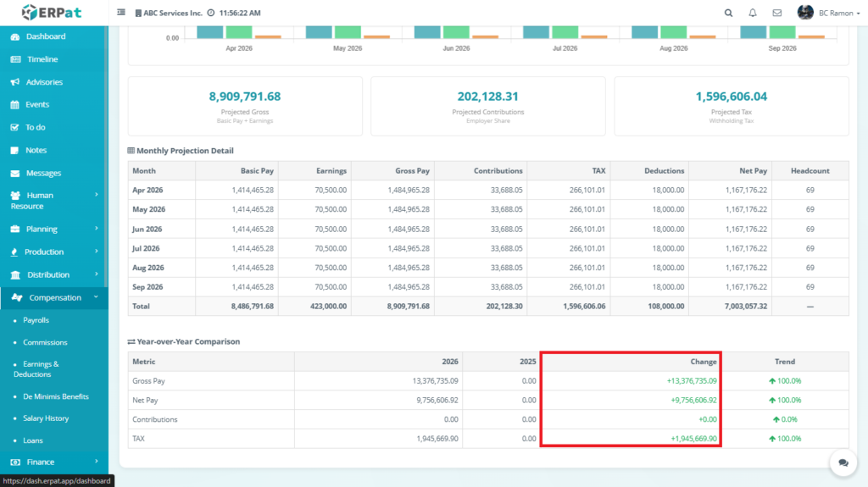Viewport: 868px width, 487px height.
Task: Open Payrolls under Compensation
Action: 36,320
